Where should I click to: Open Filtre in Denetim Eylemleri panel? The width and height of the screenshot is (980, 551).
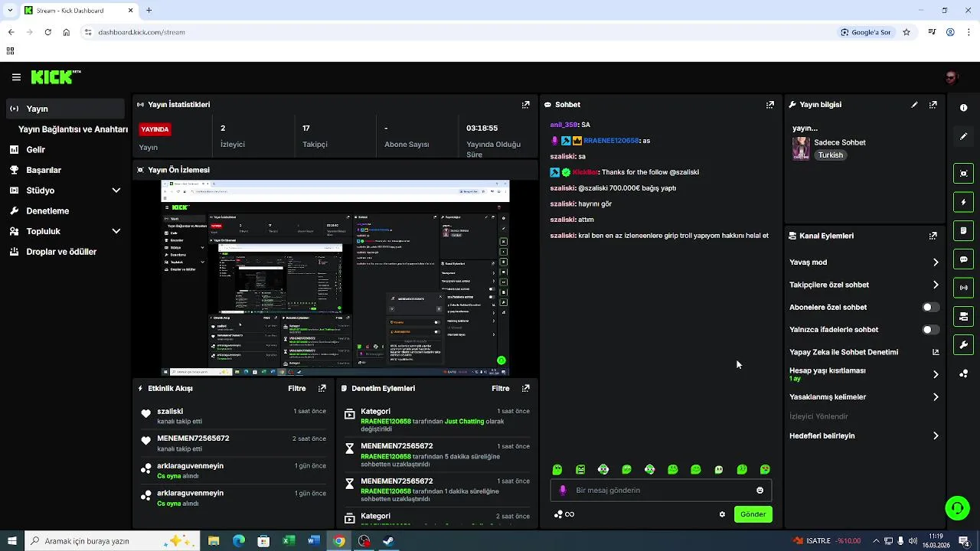click(x=500, y=389)
